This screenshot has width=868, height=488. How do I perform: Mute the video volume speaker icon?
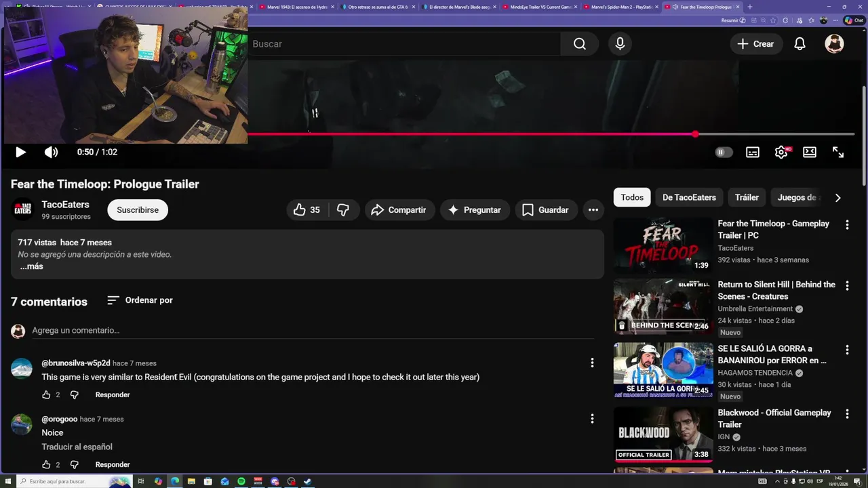click(x=52, y=152)
